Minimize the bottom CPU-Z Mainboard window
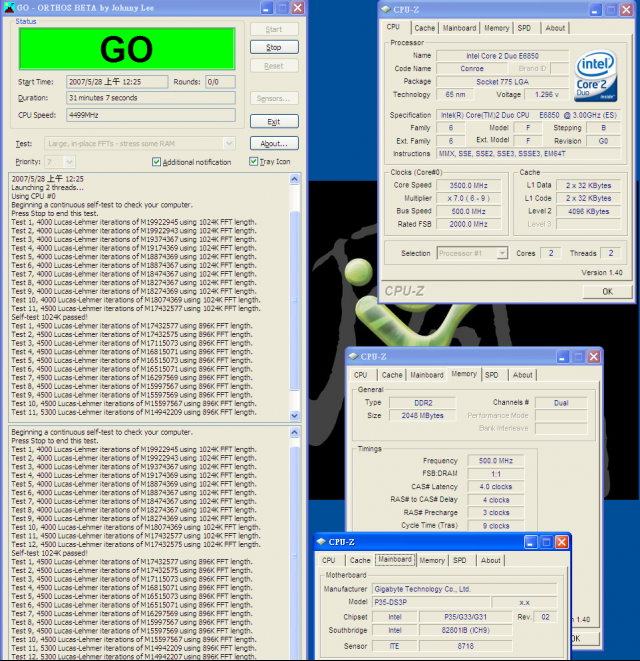Screen dimensions: 640x661 point(530,542)
